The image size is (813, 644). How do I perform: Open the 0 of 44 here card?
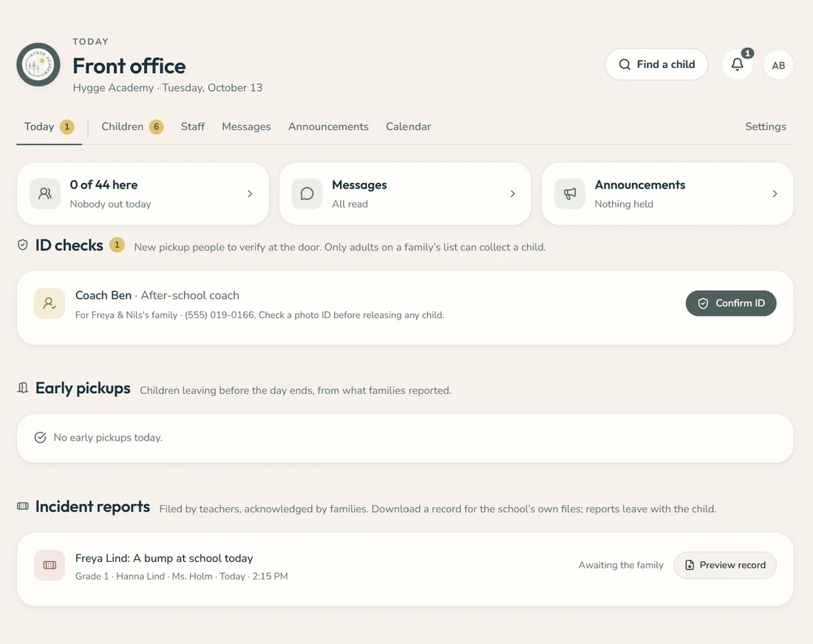(x=143, y=194)
